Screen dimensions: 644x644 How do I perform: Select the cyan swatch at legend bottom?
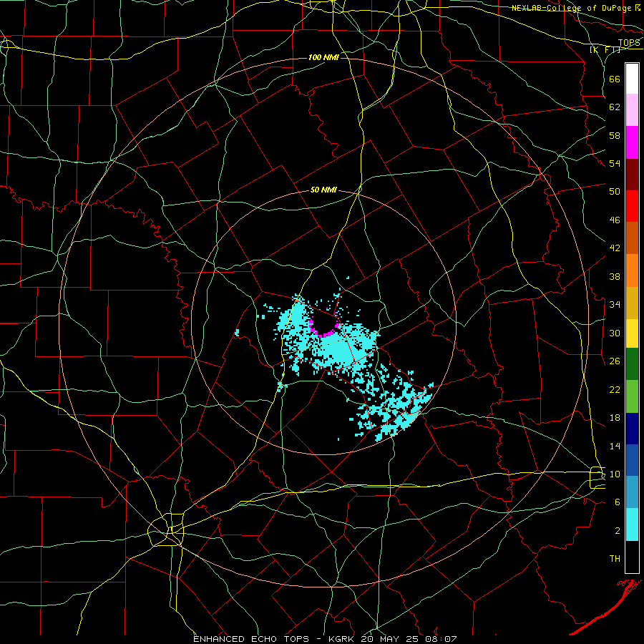click(x=632, y=524)
